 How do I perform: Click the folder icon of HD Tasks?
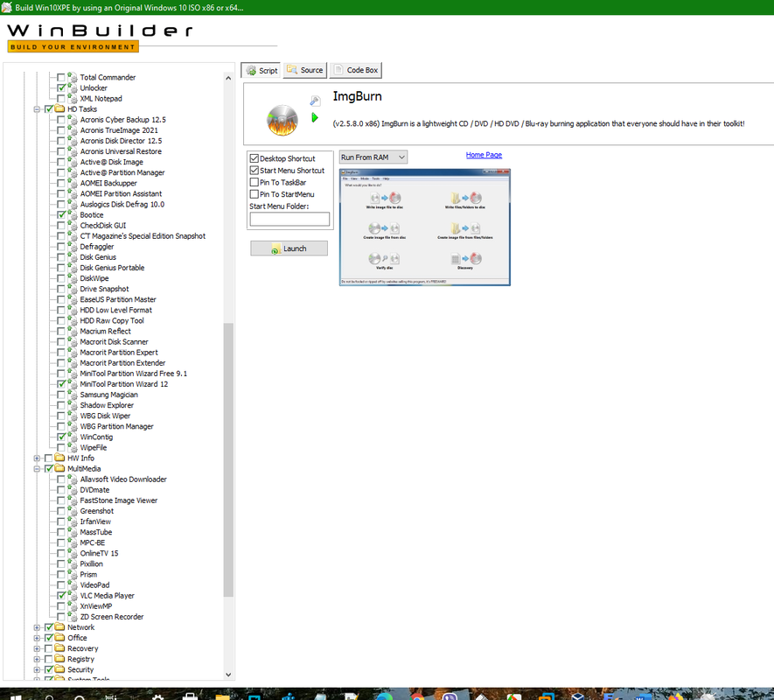pyautogui.click(x=59, y=108)
